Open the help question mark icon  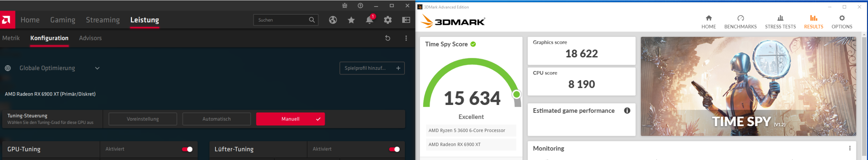pyautogui.click(x=360, y=6)
